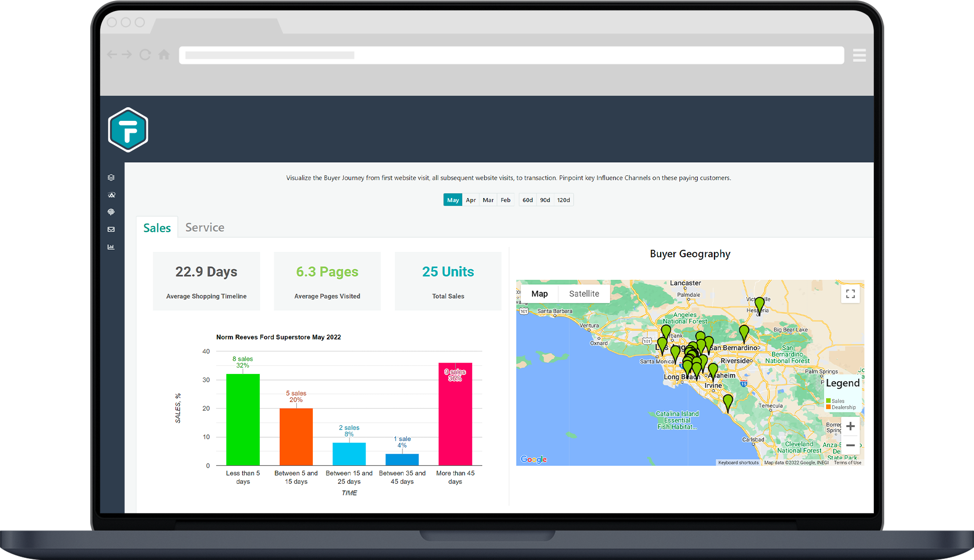Focus the browser address bar
974x560 pixels.
click(x=511, y=55)
